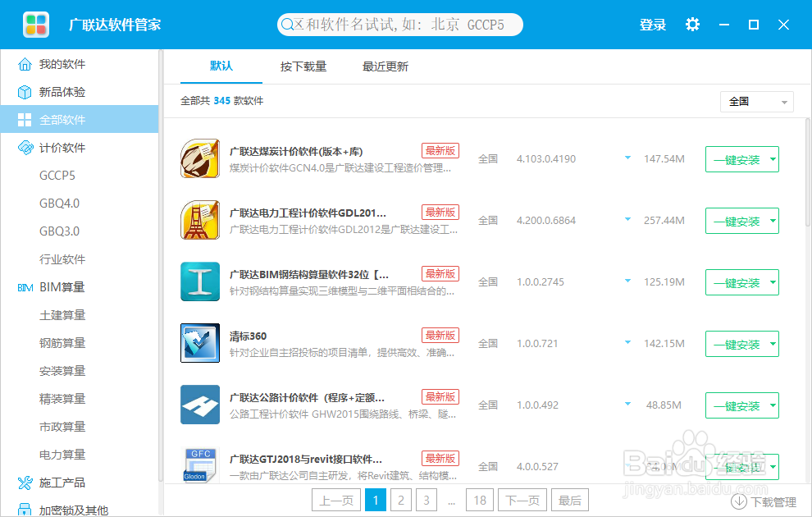Open the 全国 region dropdown
812x517 pixels.
click(x=756, y=102)
